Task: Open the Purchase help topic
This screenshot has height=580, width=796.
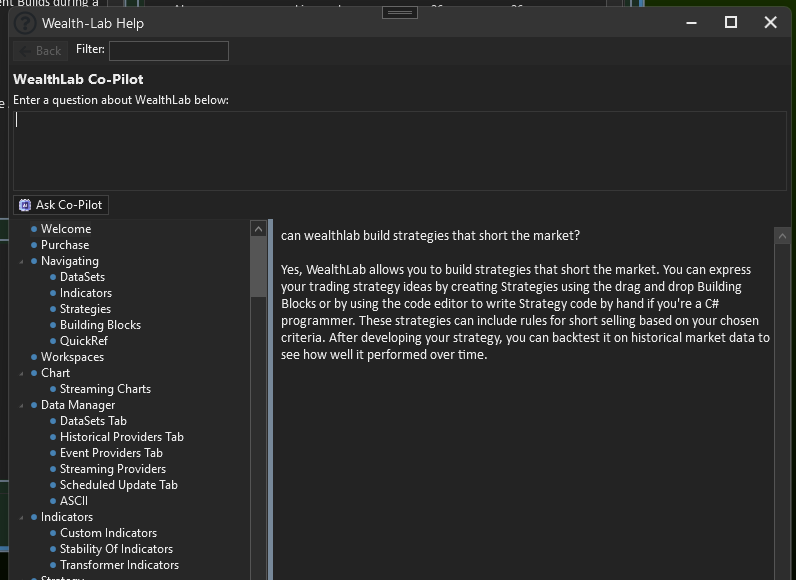Action: tap(65, 245)
